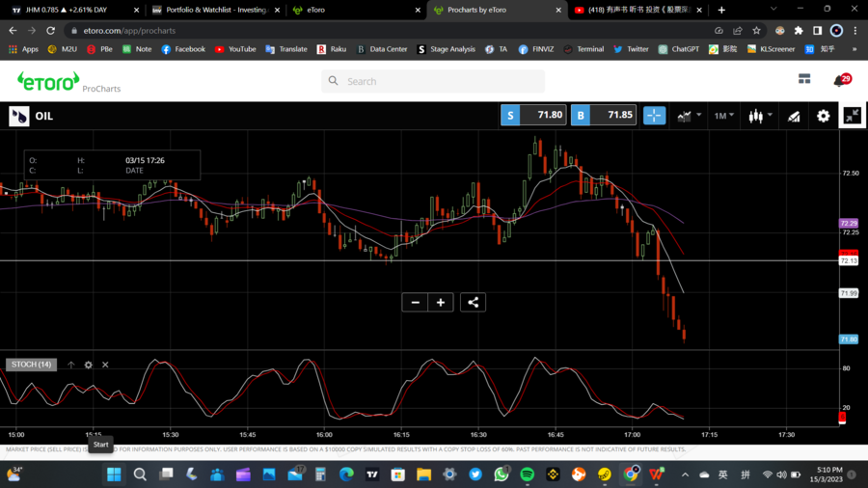
Task: Open Spotify from the taskbar
Action: [x=528, y=474]
